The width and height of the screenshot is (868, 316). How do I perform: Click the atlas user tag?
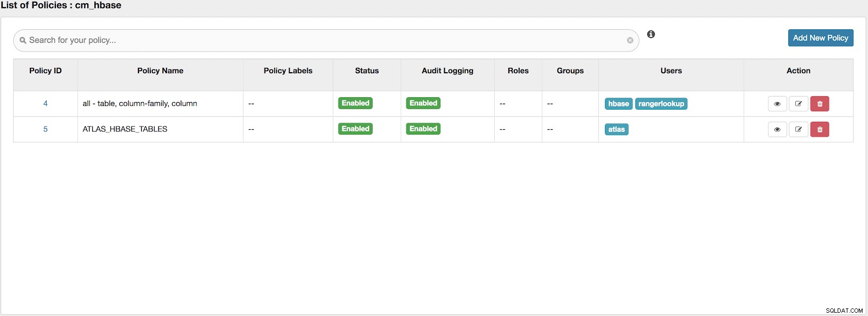pos(616,129)
